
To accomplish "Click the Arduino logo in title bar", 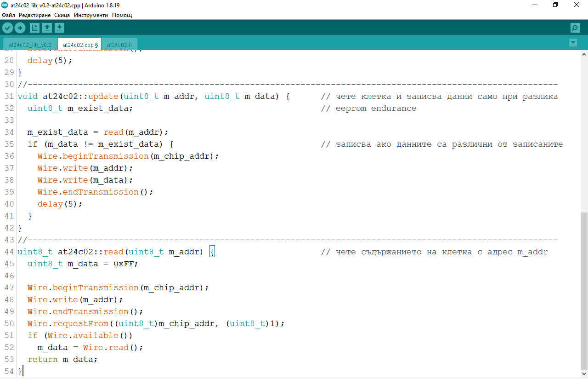I will point(5,5).
